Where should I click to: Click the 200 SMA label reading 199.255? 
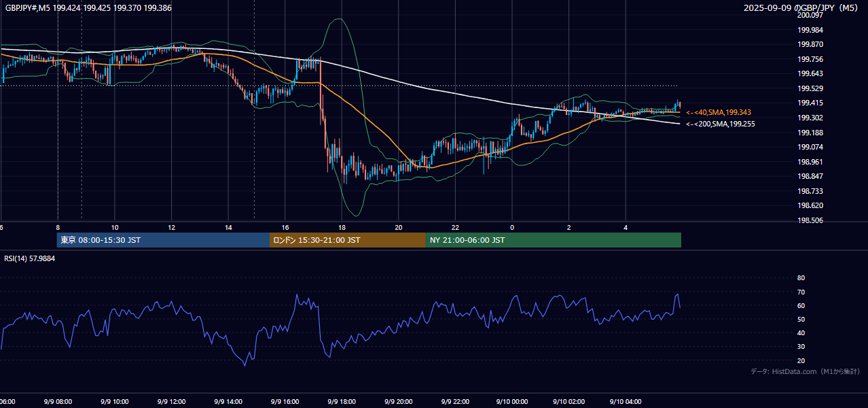click(x=721, y=124)
